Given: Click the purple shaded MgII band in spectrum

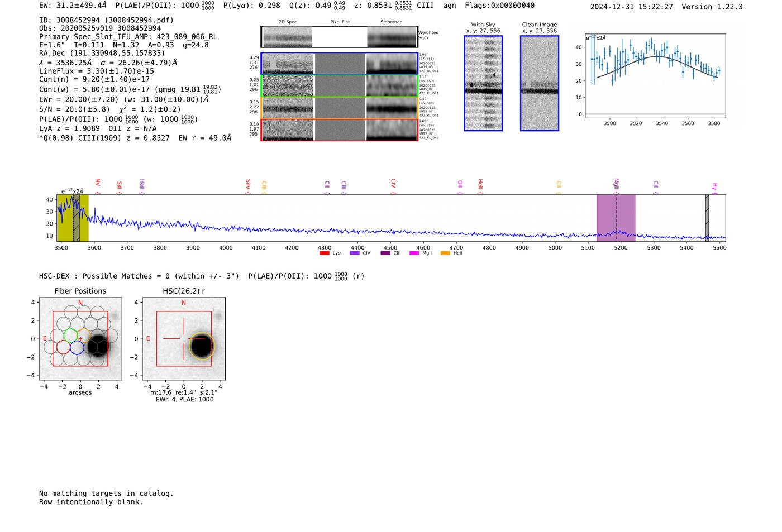Looking at the screenshot, I should [x=616, y=218].
